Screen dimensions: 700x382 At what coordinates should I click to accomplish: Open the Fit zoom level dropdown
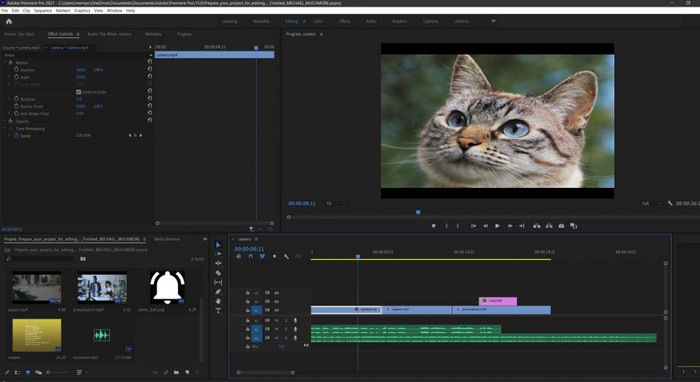[x=337, y=203]
